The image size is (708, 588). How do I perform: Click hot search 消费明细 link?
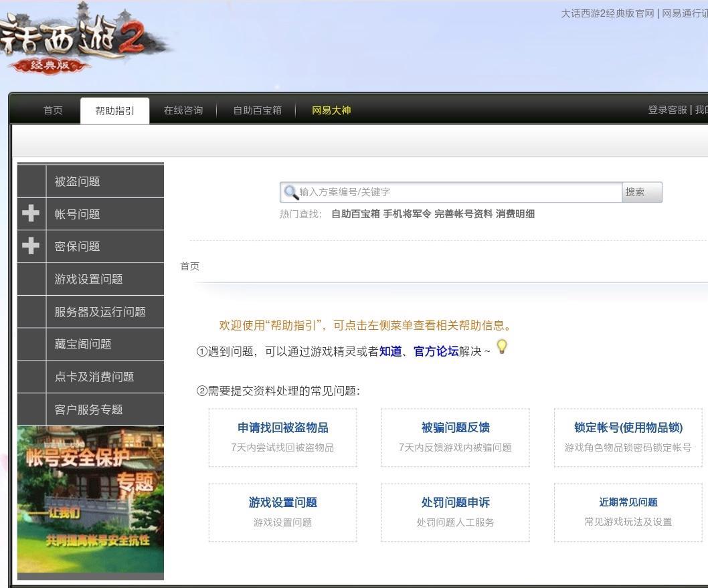pyautogui.click(x=515, y=214)
